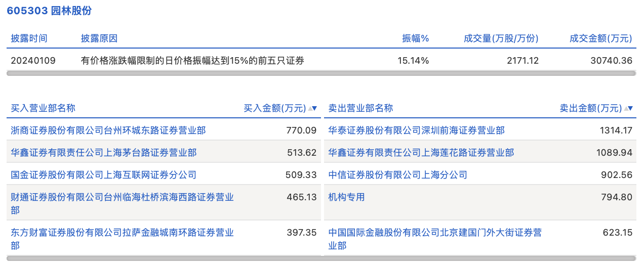Open 中信证券上海分公司 link
This screenshot has width=644, height=267.
(x=397, y=175)
